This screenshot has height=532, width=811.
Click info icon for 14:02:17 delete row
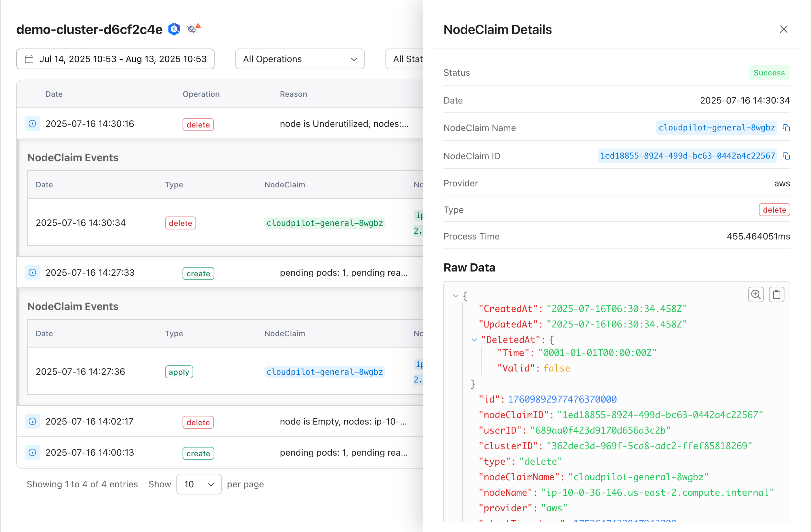[x=32, y=422]
